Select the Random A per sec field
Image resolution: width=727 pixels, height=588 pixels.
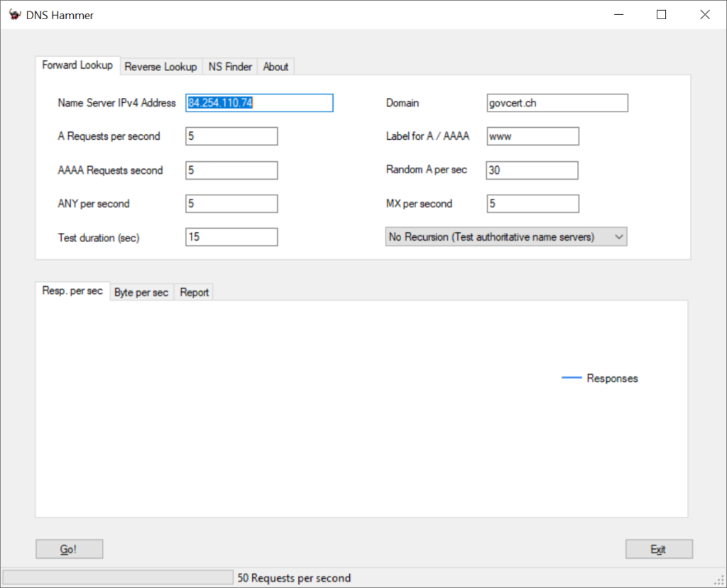click(532, 170)
